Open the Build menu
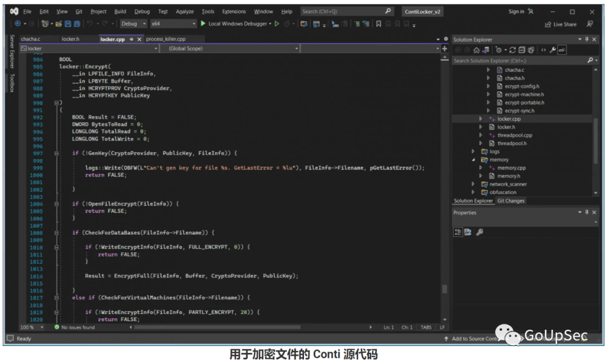Screen dimensions: 608x364 click(x=120, y=11)
